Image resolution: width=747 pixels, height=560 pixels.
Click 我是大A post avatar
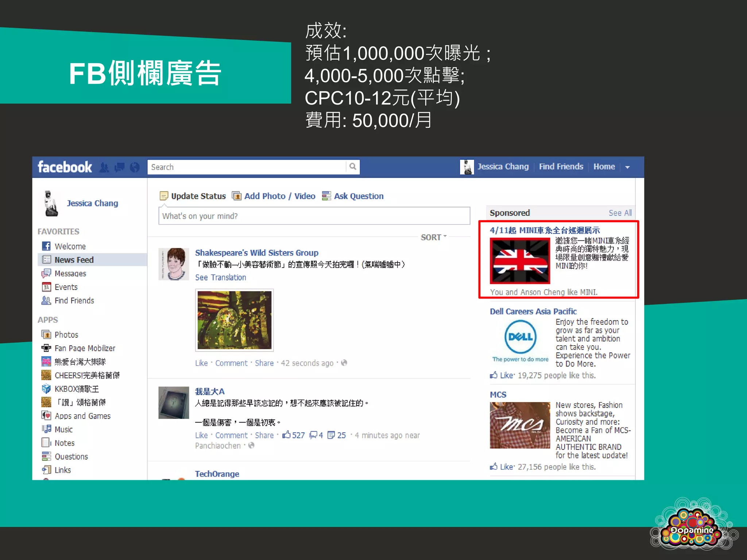coord(174,402)
